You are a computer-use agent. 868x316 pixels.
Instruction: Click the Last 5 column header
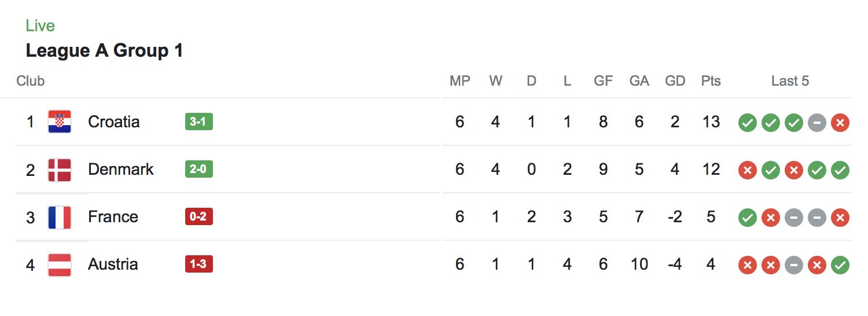[790, 81]
